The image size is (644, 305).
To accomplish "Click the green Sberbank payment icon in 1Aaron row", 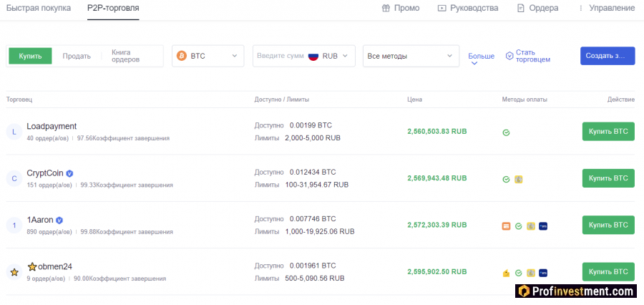I will (x=518, y=226).
